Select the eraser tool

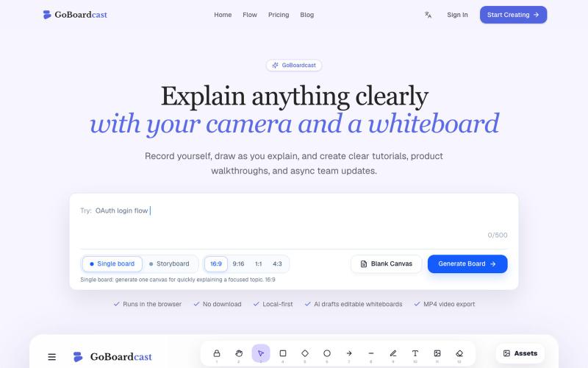coord(459,353)
